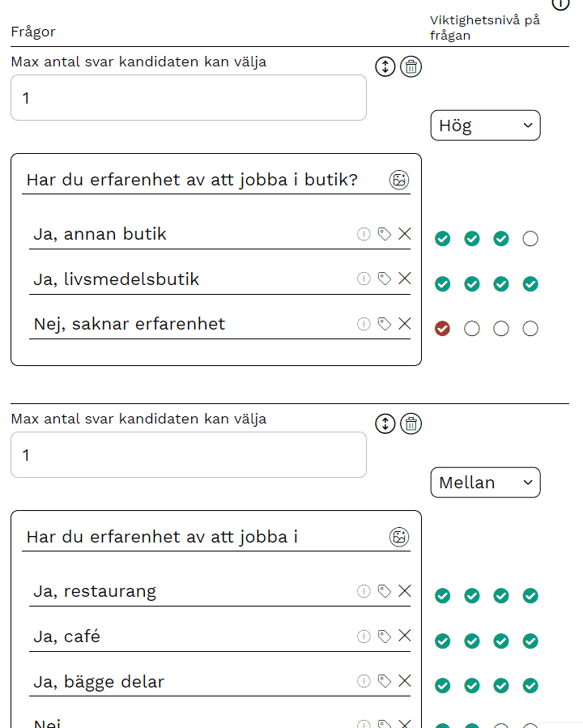Click the 'Frågor' heading
583x728 pixels.
coord(32,32)
